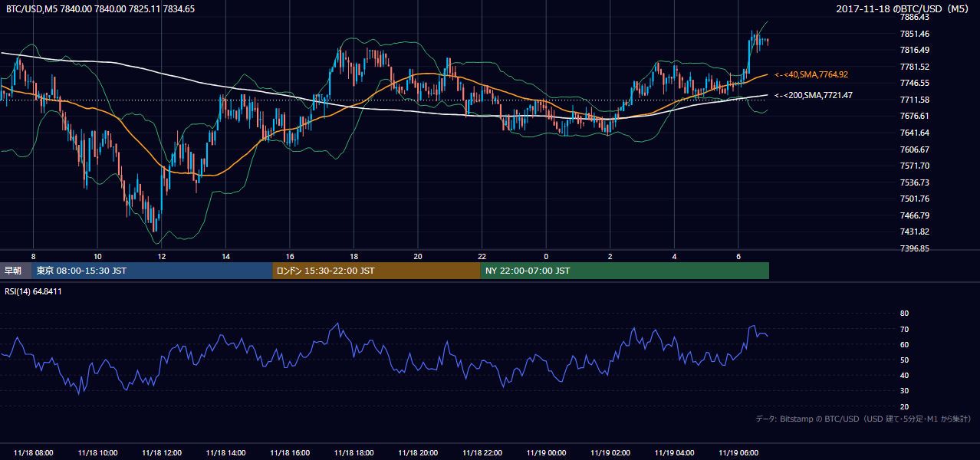980x460 pixels.
Task: Click RSI axis level 20
Action: tap(904, 406)
